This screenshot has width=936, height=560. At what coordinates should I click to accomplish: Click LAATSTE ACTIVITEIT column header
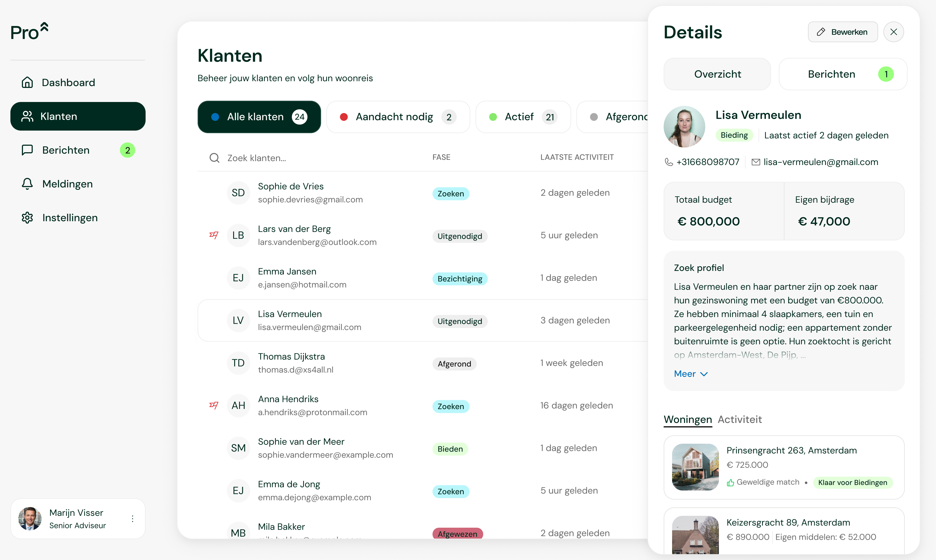click(x=577, y=157)
